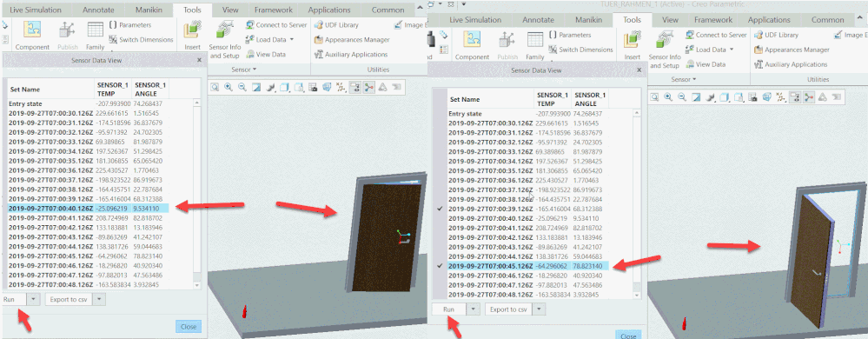Expand Sensor group arrow in left ribbon
This screenshot has height=339, width=868.
255,70
